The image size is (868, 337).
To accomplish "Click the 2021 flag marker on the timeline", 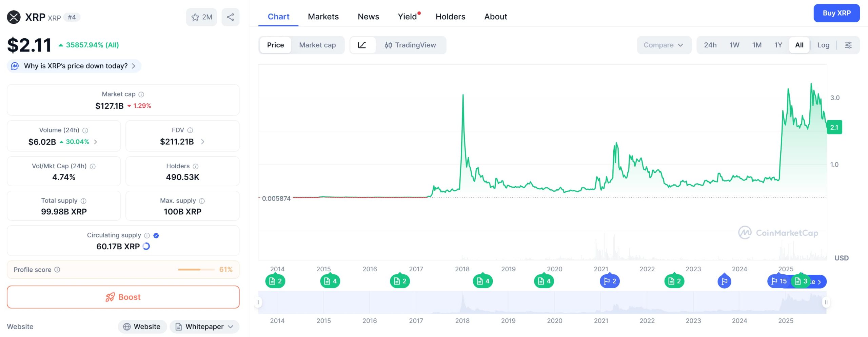I will [610, 281].
